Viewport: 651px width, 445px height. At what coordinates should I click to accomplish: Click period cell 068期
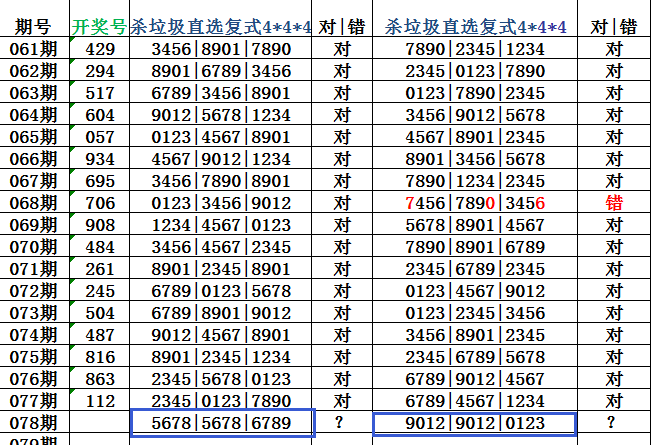pos(34,202)
